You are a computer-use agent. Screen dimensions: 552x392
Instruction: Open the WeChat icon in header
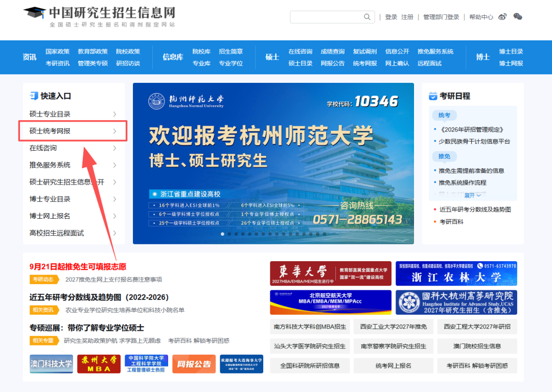[517, 16]
